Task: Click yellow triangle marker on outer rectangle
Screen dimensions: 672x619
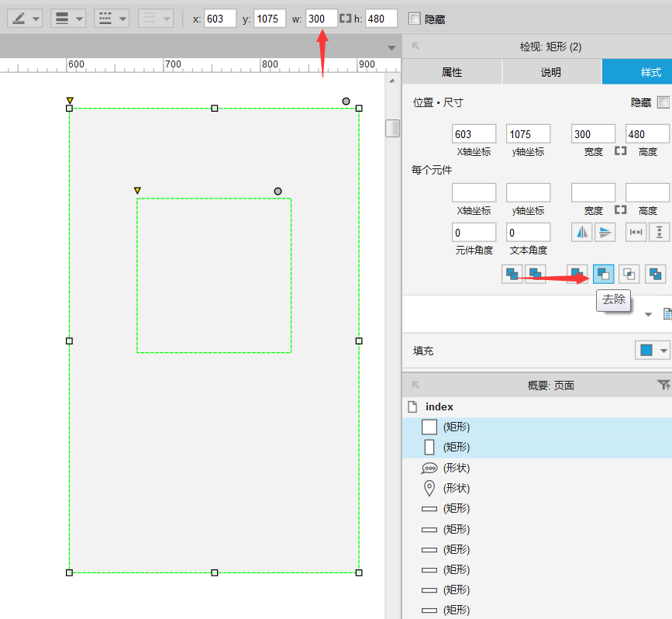Action: click(x=70, y=100)
